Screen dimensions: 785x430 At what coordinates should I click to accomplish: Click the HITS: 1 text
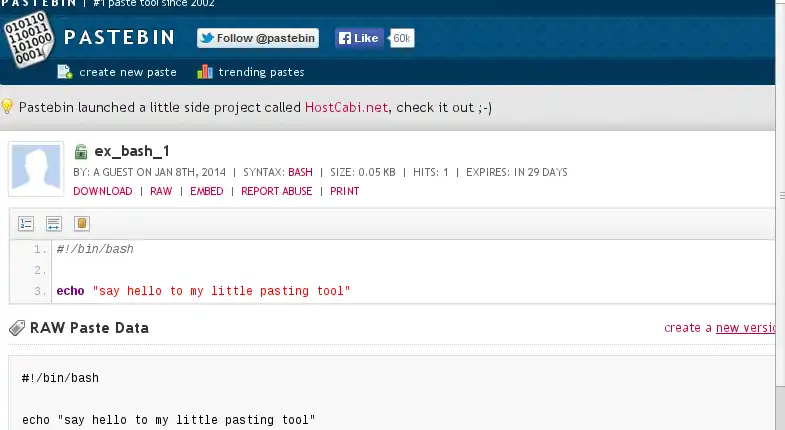(431, 172)
